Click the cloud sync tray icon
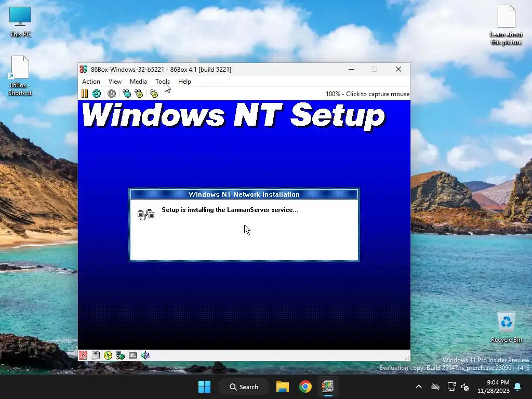The width and height of the screenshot is (532, 399). 435,387
